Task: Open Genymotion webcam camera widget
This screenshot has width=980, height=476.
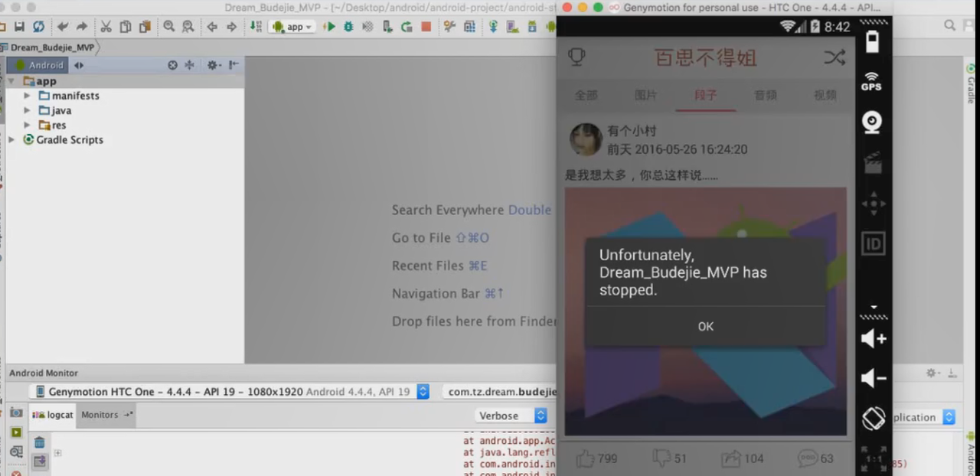Action: coord(872,122)
